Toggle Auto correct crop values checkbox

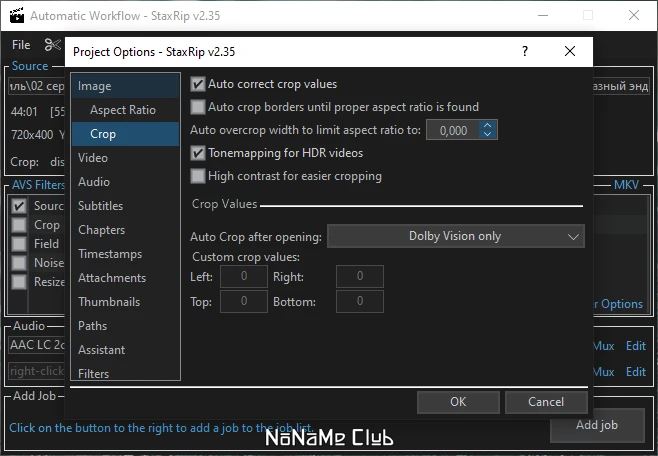coord(198,84)
